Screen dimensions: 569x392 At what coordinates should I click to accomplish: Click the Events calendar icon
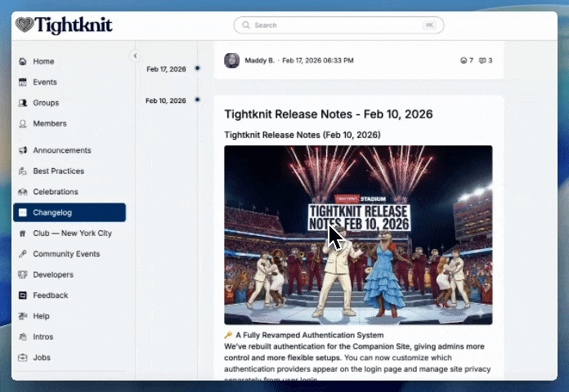click(23, 82)
